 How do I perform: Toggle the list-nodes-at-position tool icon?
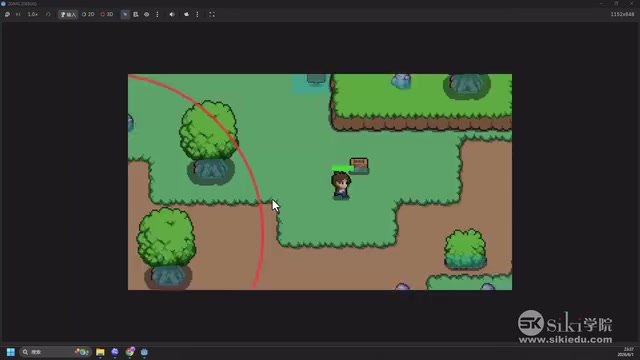136,14
